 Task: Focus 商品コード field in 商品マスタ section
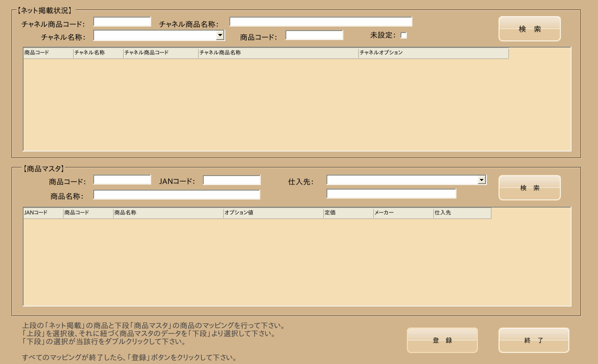pyautogui.click(x=122, y=180)
